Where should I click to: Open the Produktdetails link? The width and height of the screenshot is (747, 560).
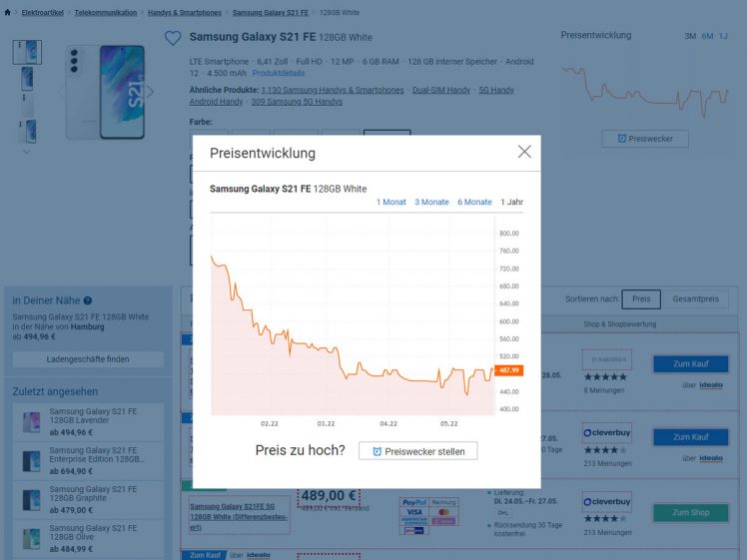[x=279, y=74]
